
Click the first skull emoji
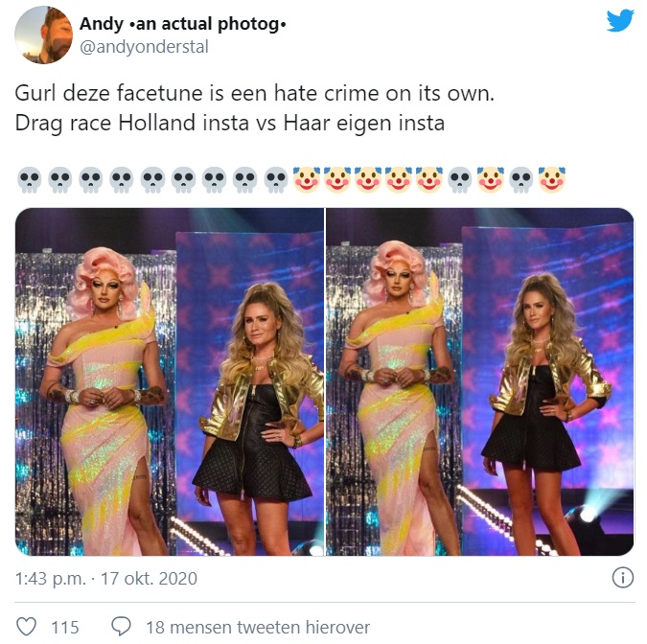tap(29, 180)
